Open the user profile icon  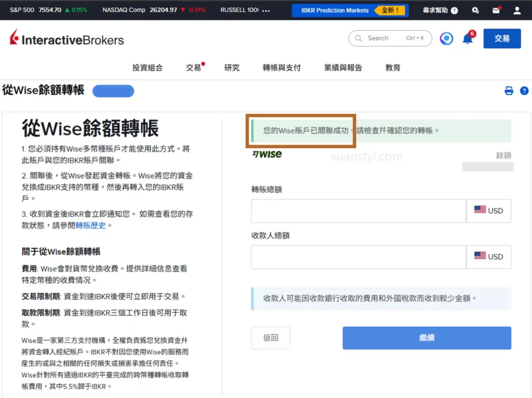coord(517,10)
